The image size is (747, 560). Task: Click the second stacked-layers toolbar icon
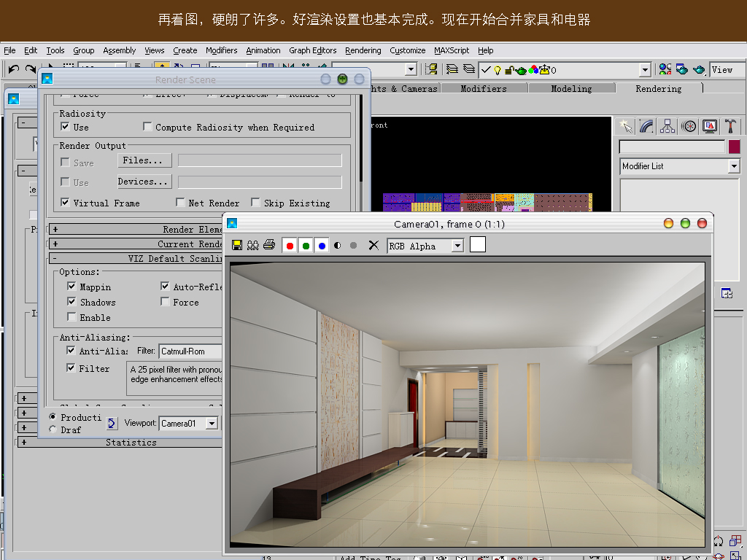pyautogui.click(x=469, y=69)
